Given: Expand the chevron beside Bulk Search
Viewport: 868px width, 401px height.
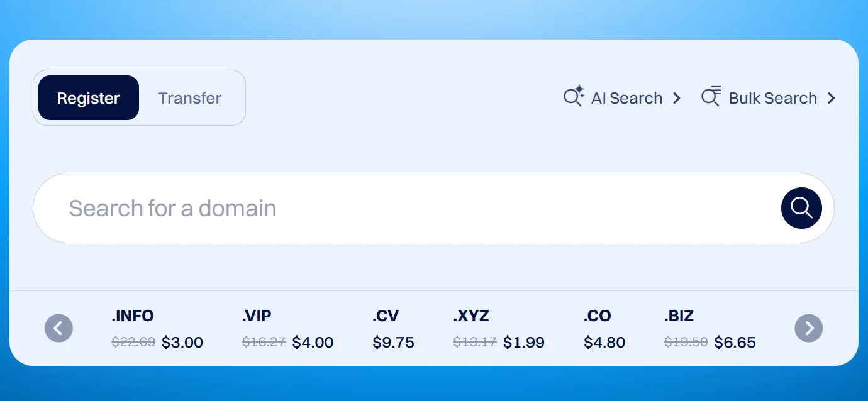Looking at the screenshot, I should (831, 98).
